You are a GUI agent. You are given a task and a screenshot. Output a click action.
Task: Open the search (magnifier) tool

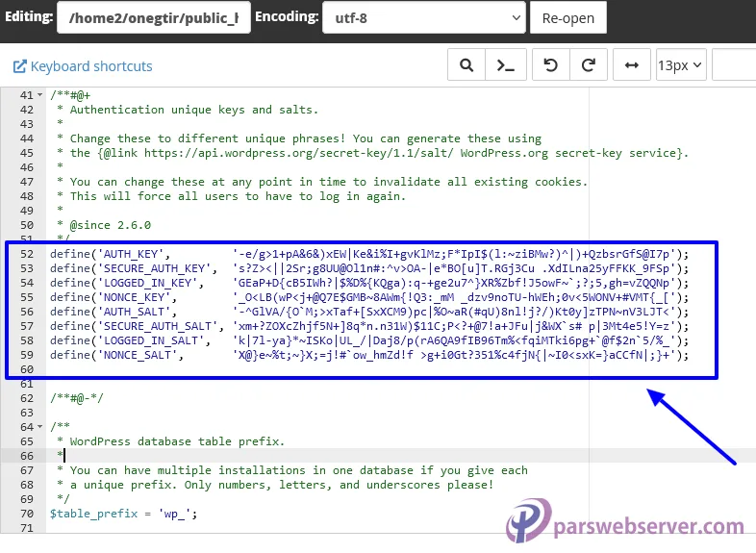click(x=466, y=64)
